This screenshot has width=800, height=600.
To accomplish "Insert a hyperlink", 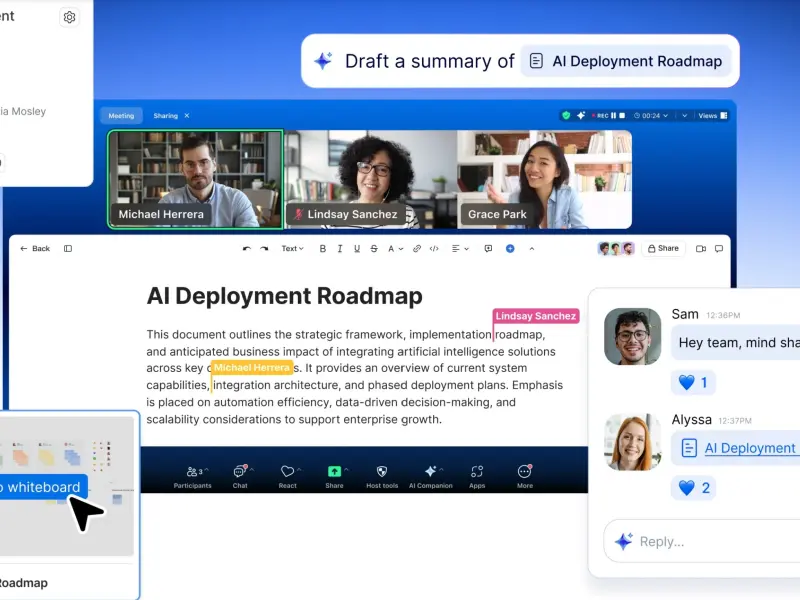I will pos(417,248).
